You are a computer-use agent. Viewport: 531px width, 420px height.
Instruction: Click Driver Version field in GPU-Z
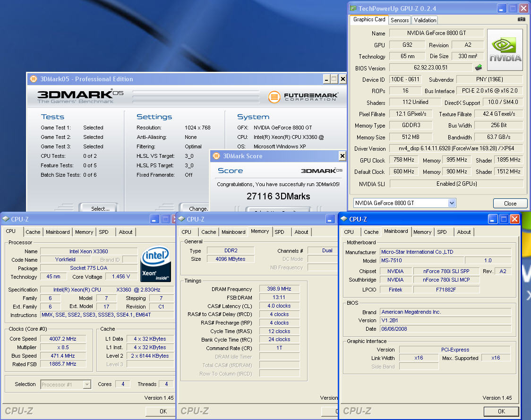click(x=456, y=148)
